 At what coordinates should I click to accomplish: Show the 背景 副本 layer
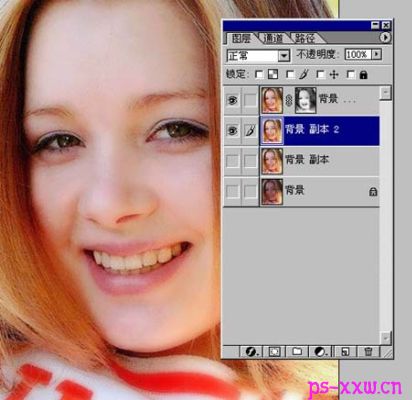tap(232, 161)
